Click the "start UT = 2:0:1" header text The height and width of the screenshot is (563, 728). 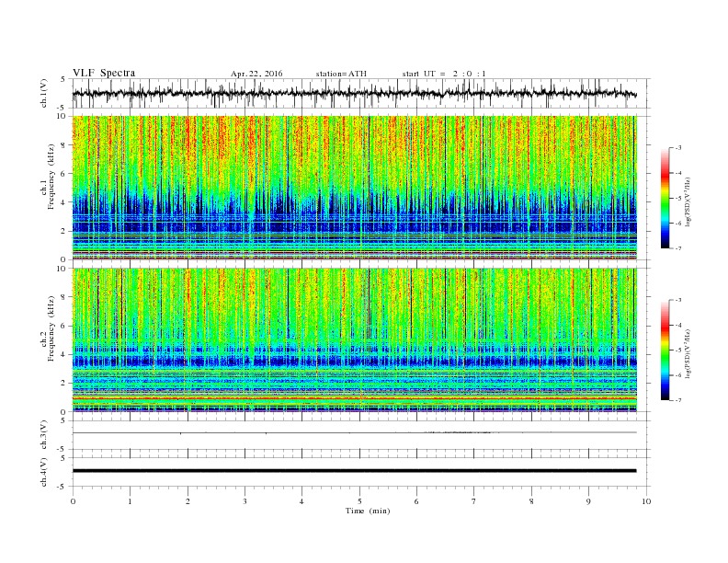coord(444,74)
